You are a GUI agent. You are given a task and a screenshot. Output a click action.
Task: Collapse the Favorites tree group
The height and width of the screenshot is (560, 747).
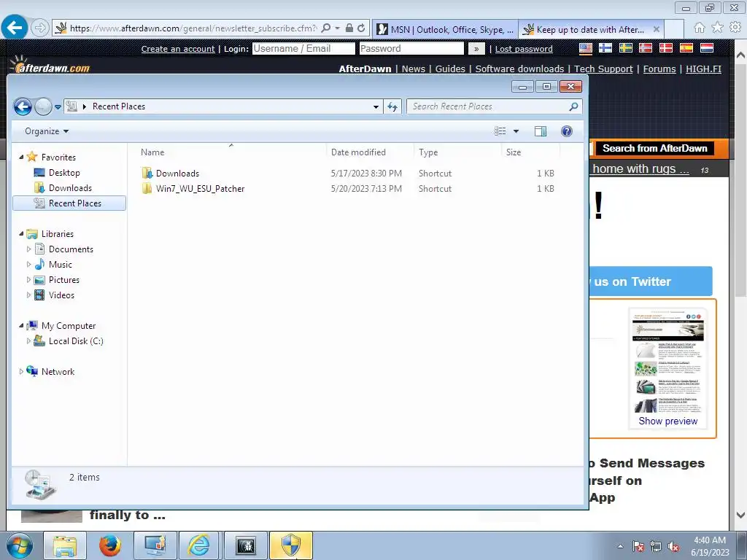(21, 157)
